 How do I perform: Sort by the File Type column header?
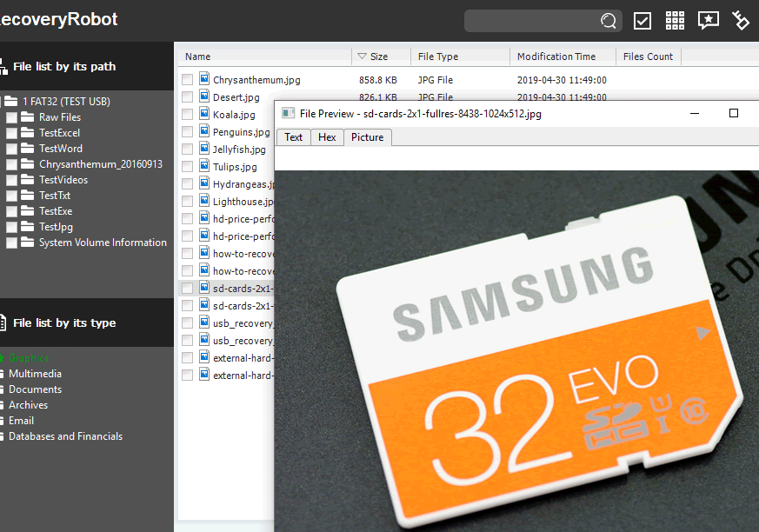click(460, 57)
